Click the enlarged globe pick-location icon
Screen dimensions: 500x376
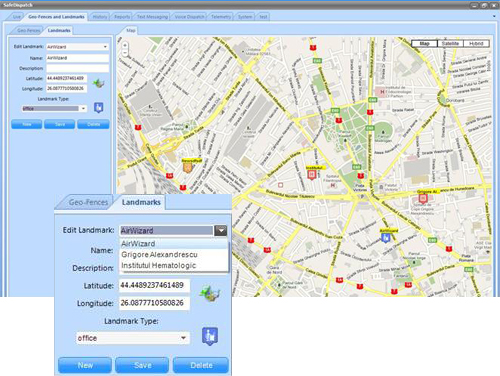(210, 294)
